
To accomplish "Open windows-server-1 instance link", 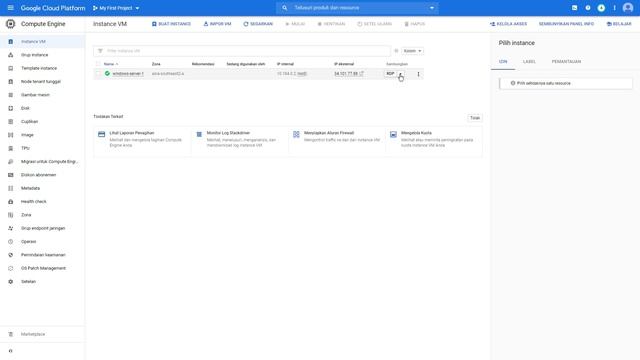I will click(x=128, y=73).
